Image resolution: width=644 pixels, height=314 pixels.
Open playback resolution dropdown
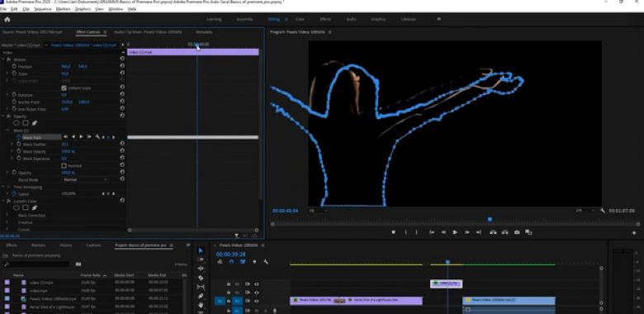click(x=585, y=211)
